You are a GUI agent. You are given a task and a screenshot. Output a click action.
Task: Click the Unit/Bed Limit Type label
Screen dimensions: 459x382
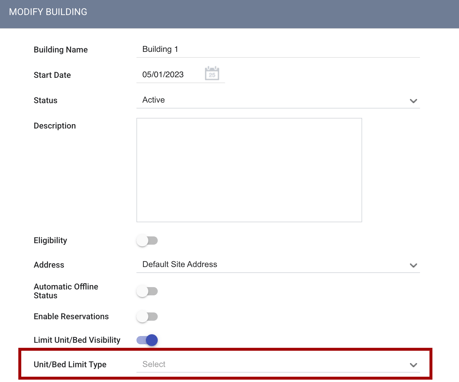(x=70, y=364)
